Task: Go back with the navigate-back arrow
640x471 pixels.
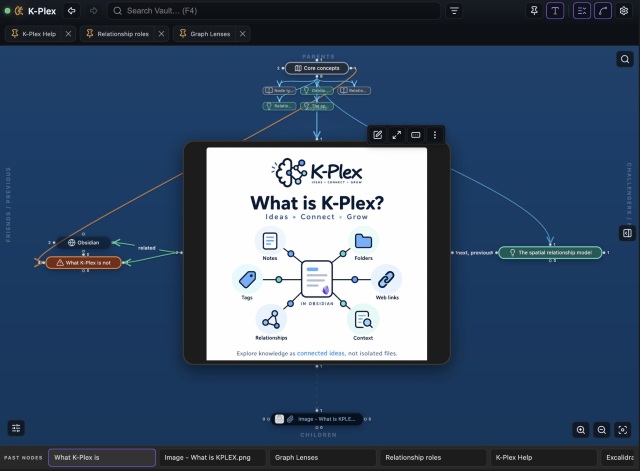Action: [x=71, y=11]
